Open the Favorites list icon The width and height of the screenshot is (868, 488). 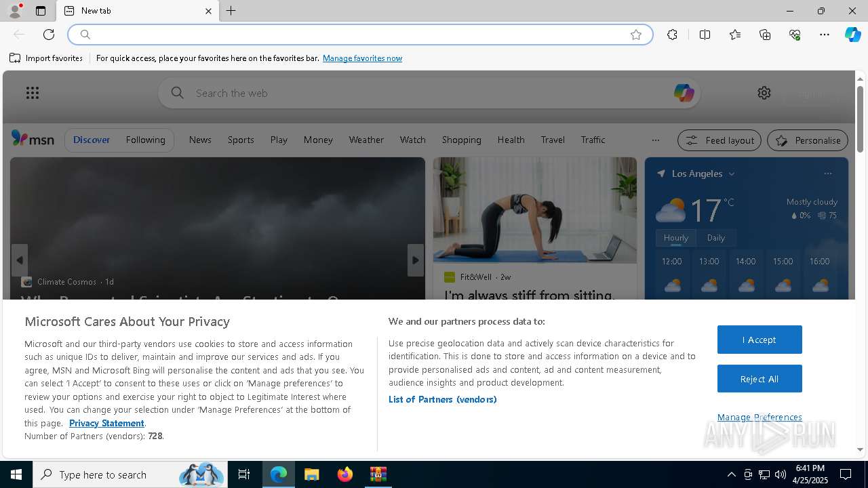point(735,35)
